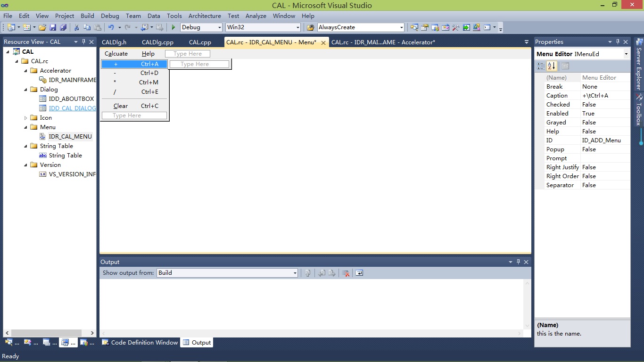The height and width of the screenshot is (362, 644).
Task: Collapse the String Table folder node
Action: coord(26,146)
